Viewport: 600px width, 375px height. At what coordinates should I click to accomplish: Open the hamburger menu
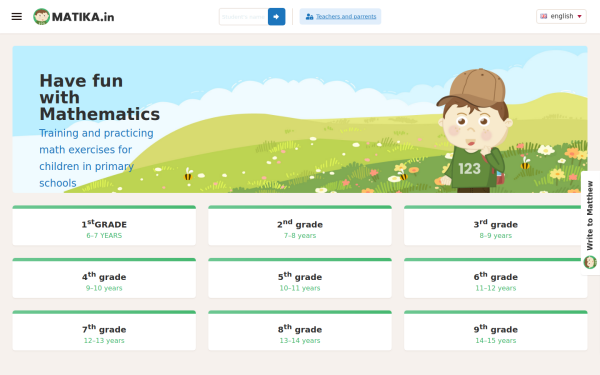click(x=16, y=16)
